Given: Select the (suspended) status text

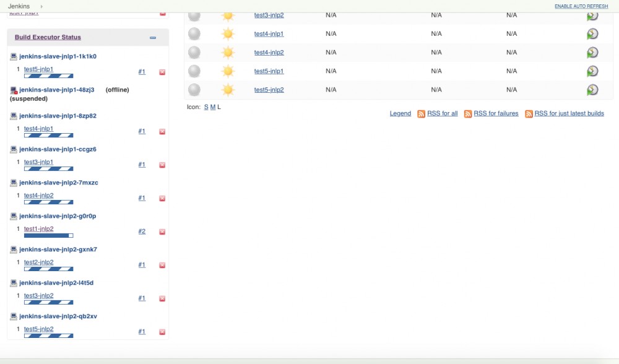Looking at the screenshot, I should [x=28, y=98].
